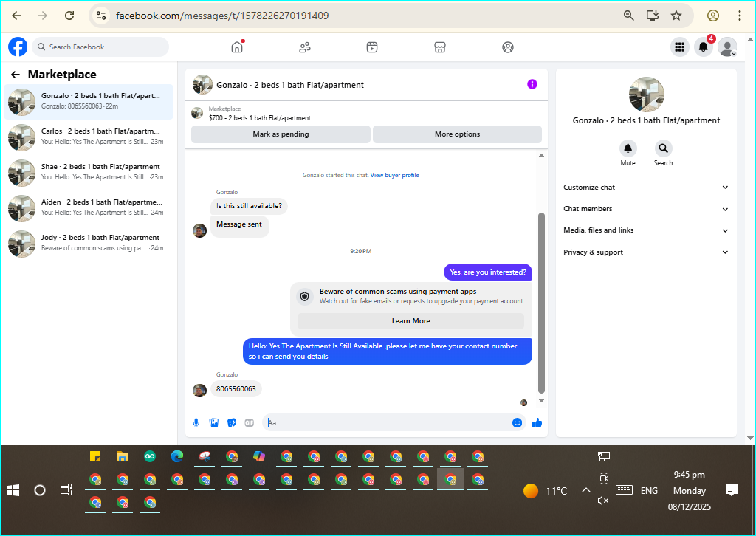This screenshot has width=756, height=536.
Task: Open File Explorer from taskbar
Action: pos(123,456)
